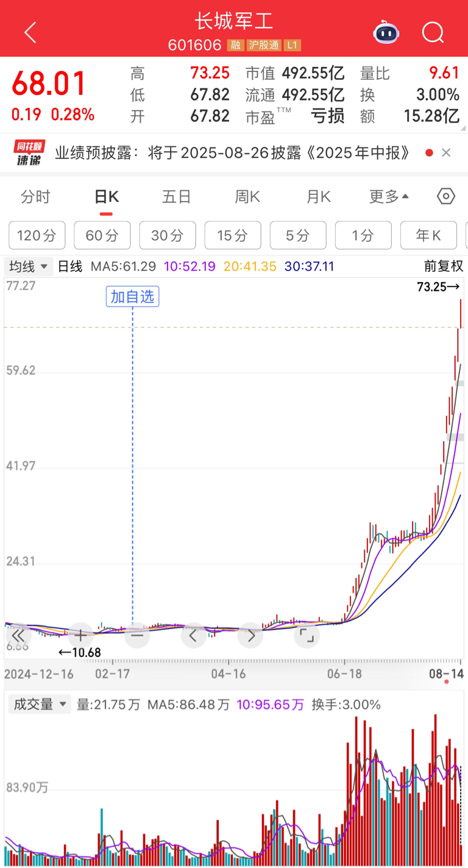The height and width of the screenshot is (868, 468).
Task: Move chart right with right chevron
Action: [x=250, y=636]
